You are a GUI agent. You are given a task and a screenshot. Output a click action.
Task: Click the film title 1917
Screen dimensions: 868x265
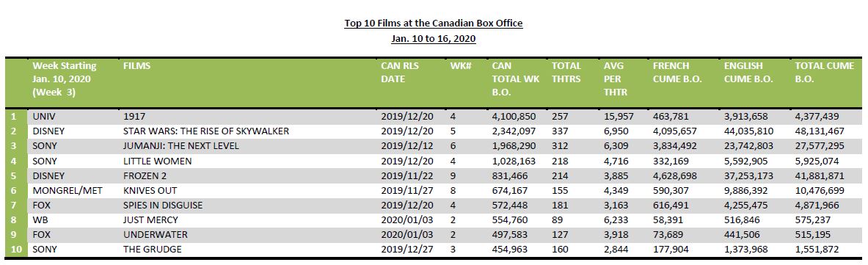pos(133,117)
